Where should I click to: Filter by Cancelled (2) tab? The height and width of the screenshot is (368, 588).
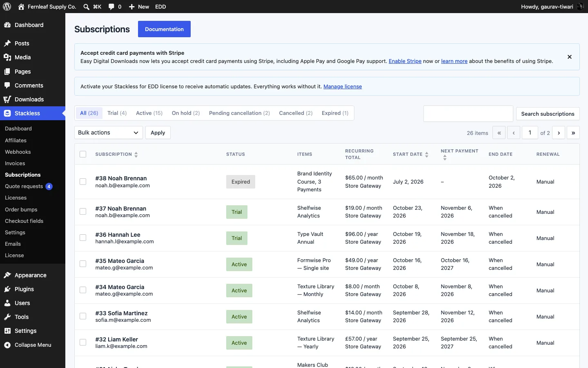click(x=296, y=113)
